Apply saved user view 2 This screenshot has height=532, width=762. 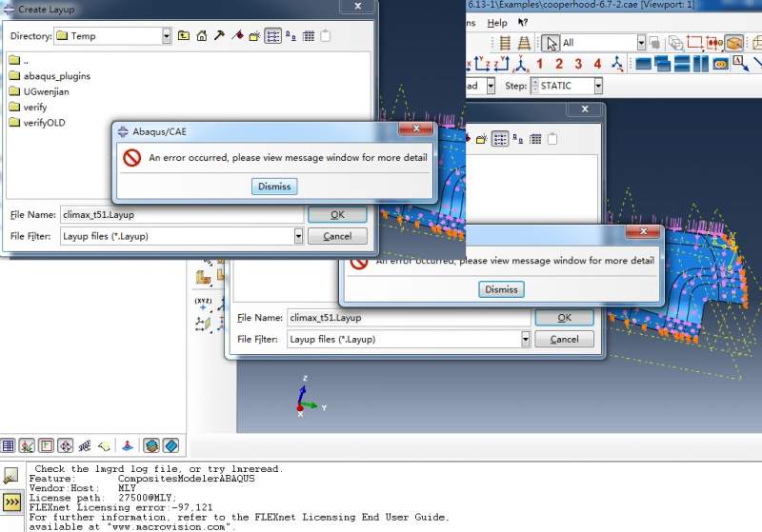point(559,64)
